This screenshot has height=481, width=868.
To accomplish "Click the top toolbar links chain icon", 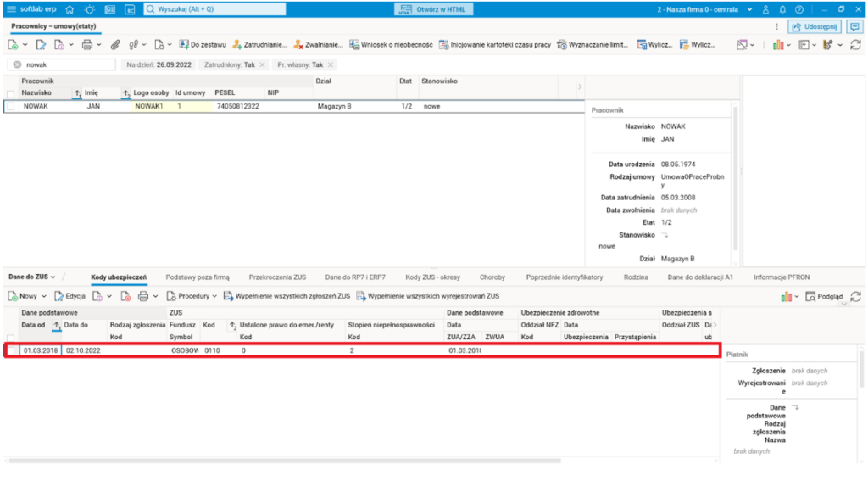I will point(133,45).
